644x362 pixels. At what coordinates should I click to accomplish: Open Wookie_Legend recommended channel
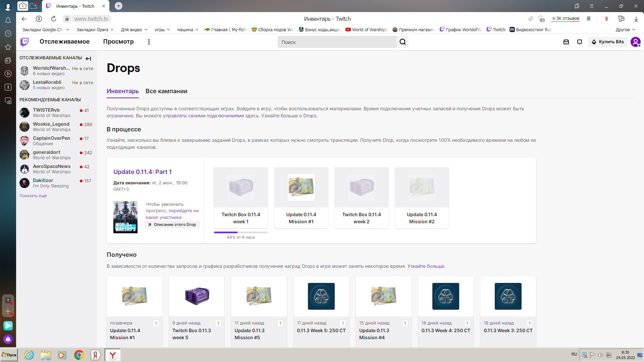point(56,127)
